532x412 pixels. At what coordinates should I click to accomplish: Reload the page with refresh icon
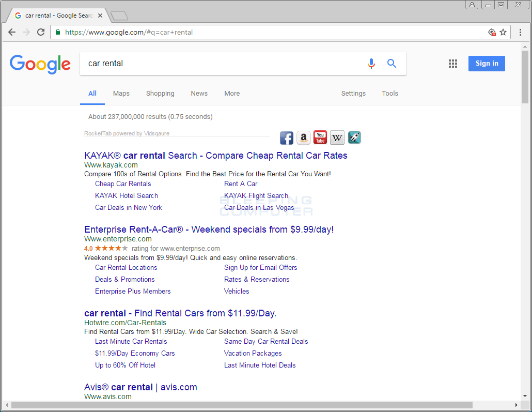click(41, 32)
